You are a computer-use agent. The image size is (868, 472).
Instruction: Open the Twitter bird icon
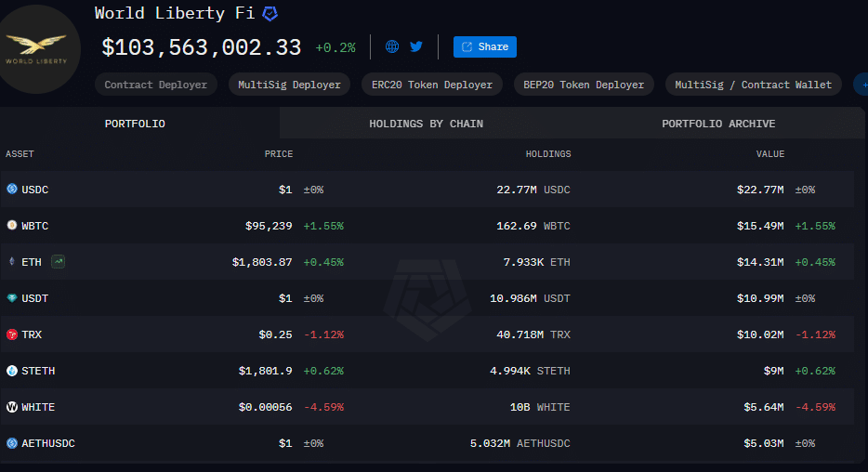416,46
